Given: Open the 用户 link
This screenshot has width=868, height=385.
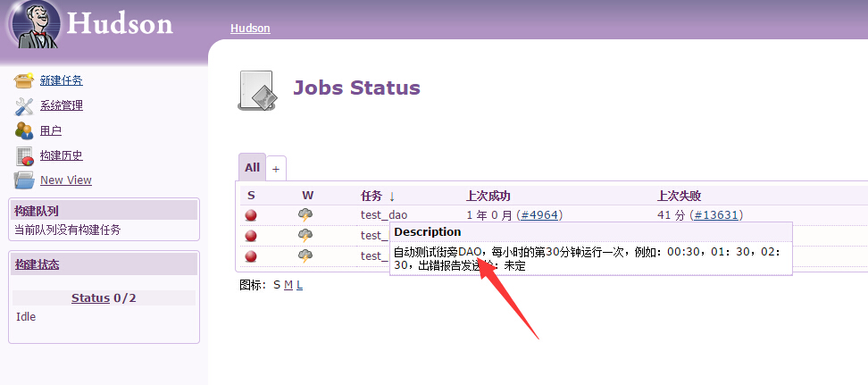Looking at the screenshot, I should tap(51, 130).
